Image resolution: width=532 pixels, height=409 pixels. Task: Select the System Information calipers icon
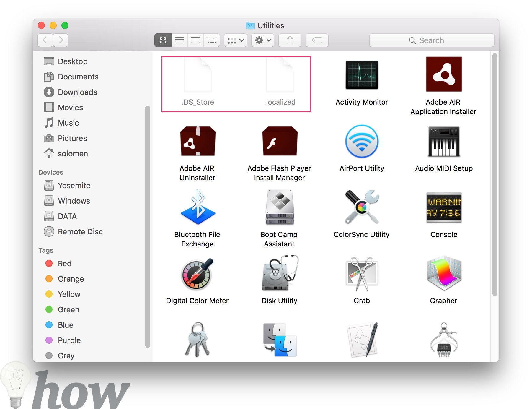tap(444, 340)
